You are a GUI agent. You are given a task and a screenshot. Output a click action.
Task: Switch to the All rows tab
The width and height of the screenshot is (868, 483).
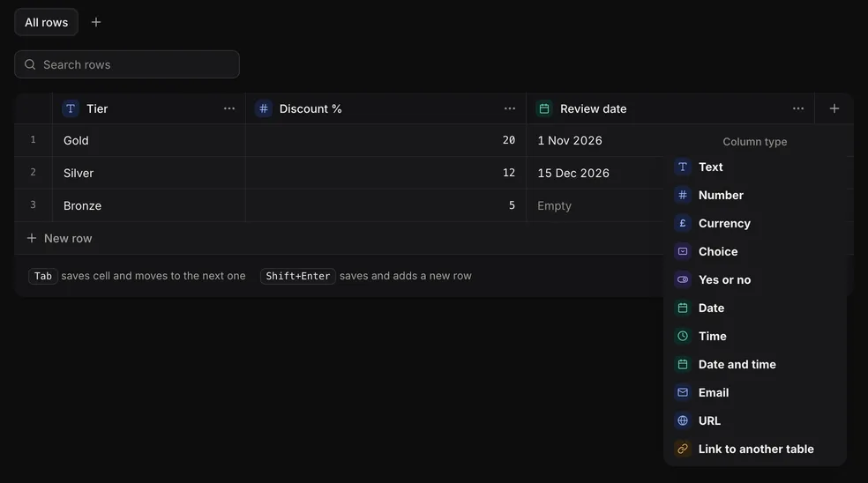coord(47,22)
